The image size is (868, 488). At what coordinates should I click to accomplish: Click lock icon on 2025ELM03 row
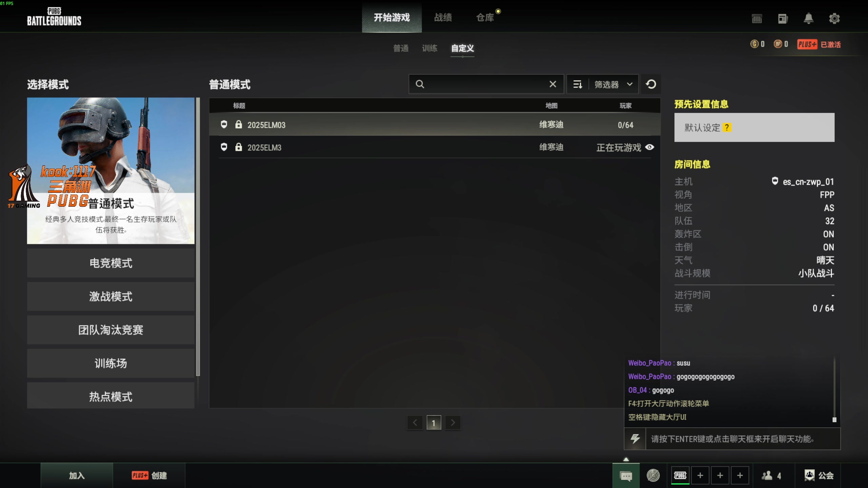[239, 124]
